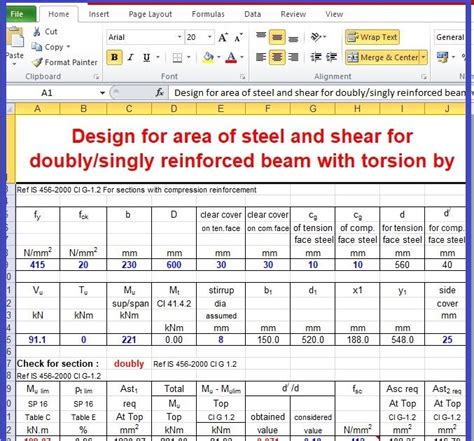Click the Cut scissors icon
The height and width of the screenshot is (441, 474).
[x=37, y=32]
